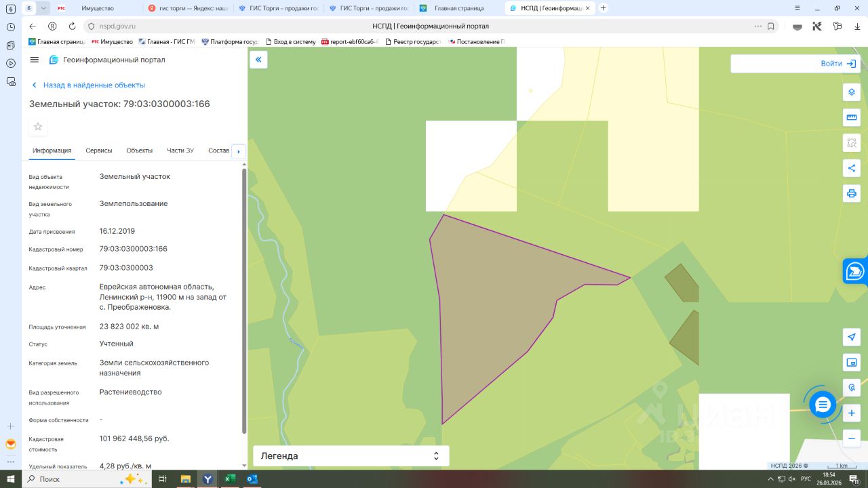
Task: Open the Объекты tab
Action: (140, 150)
